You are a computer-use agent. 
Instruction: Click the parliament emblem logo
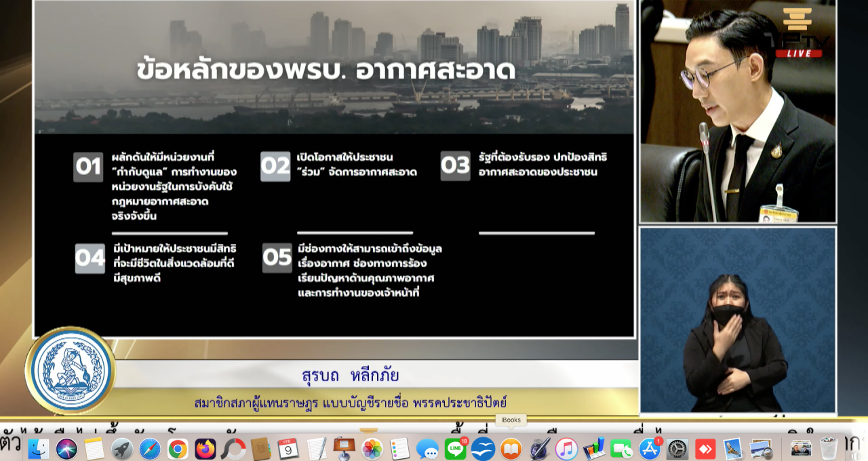(70, 370)
